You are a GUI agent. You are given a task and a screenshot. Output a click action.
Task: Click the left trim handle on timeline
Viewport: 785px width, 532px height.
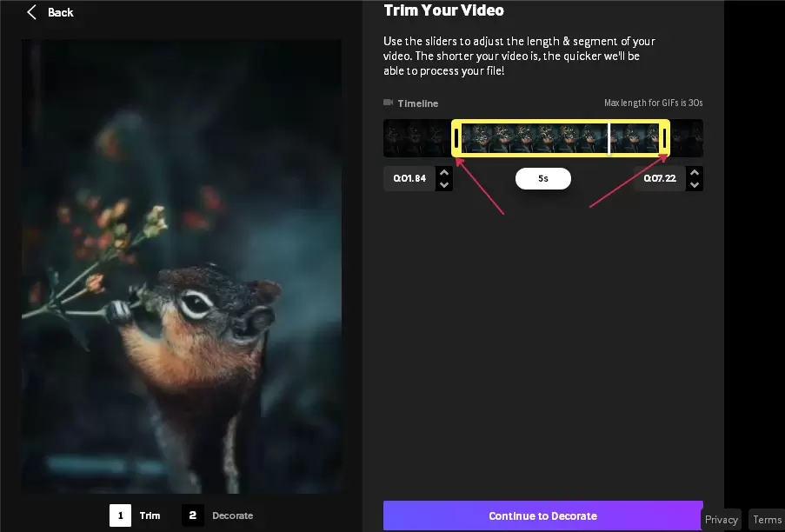pos(457,138)
